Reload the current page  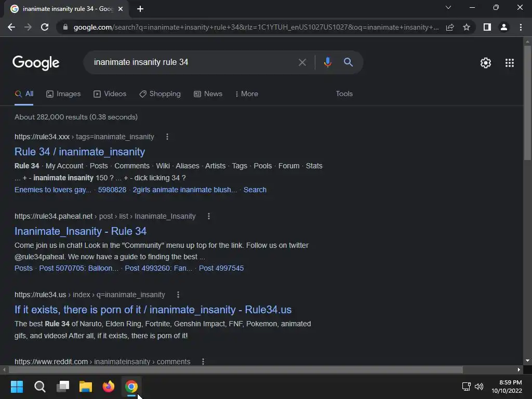45,27
